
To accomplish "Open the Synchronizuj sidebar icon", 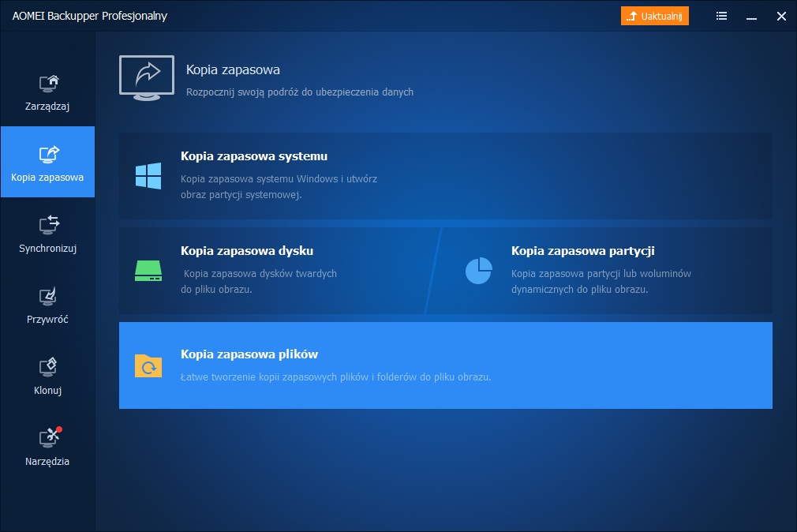I will pyautogui.click(x=49, y=225).
